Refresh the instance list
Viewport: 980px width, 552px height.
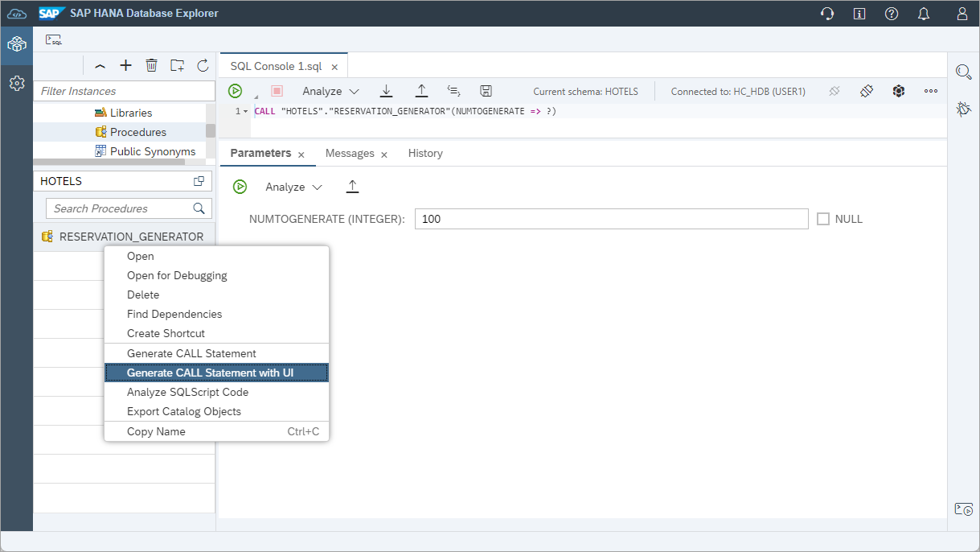(x=203, y=66)
